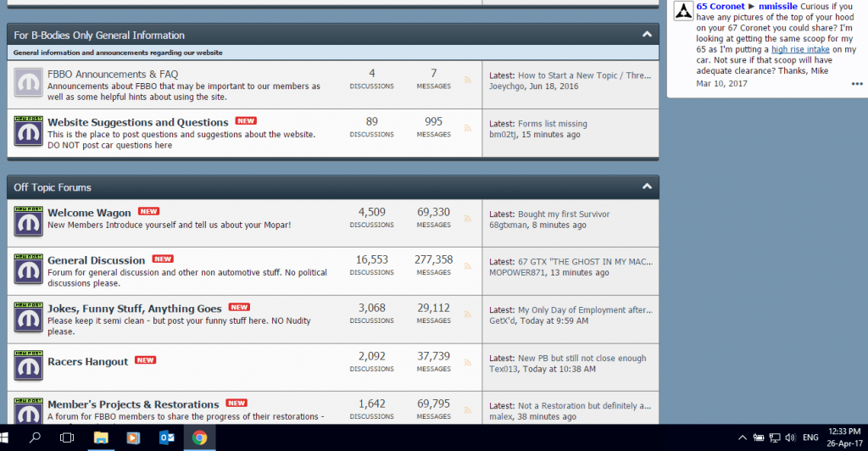View MOPOWER871 user profile
This screenshot has width=868, height=451.
coord(517,272)
